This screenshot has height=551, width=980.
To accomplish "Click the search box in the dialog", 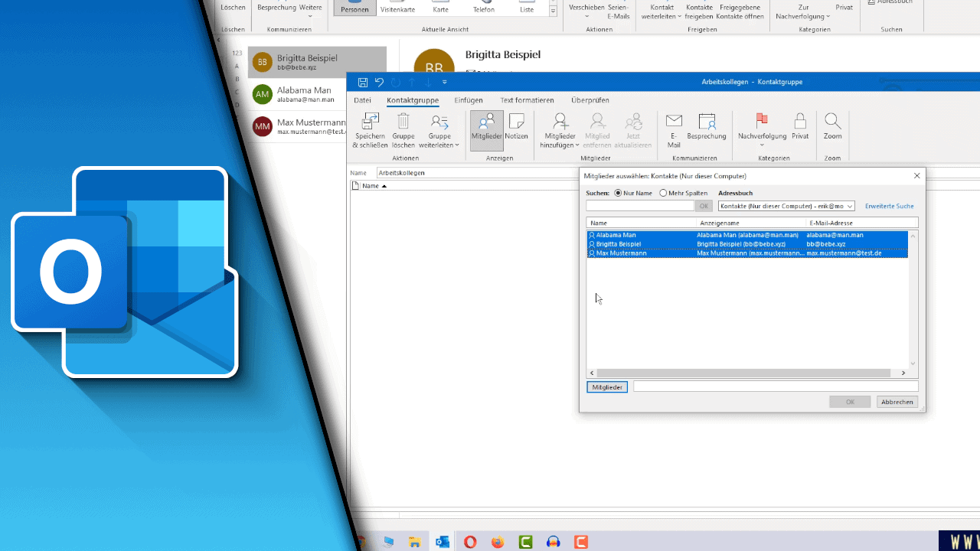I will coord(640,206).
